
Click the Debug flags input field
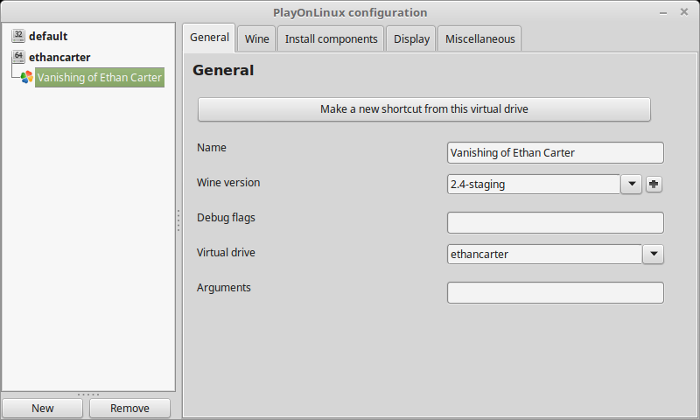(x=555, y=223)
